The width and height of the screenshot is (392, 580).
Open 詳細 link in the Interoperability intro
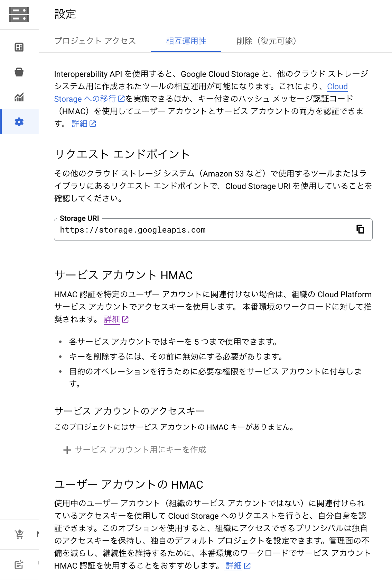[x=80, y=124]
